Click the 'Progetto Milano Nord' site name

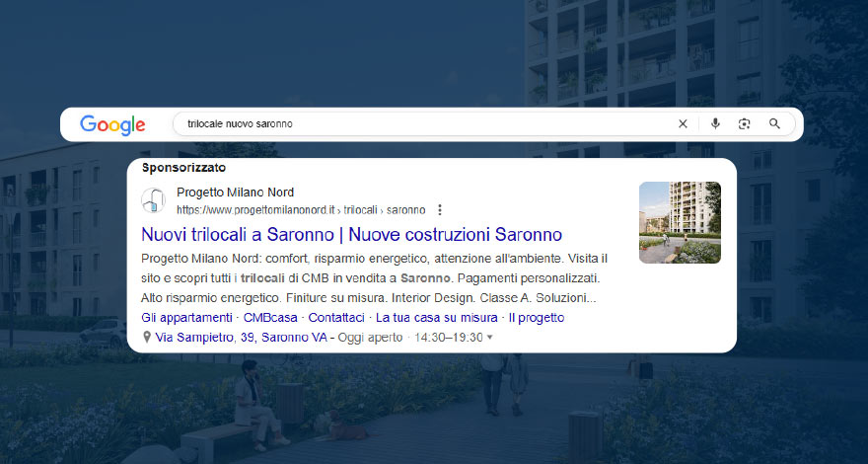[236, 193]
